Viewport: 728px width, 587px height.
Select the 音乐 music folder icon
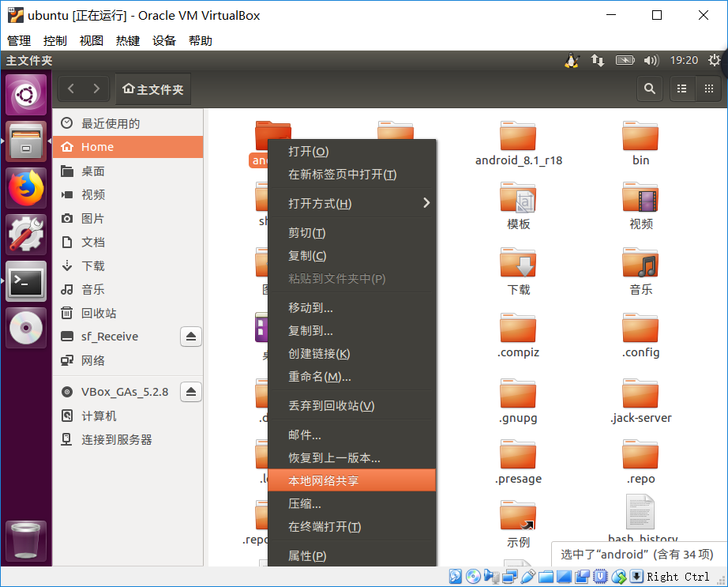640,262
